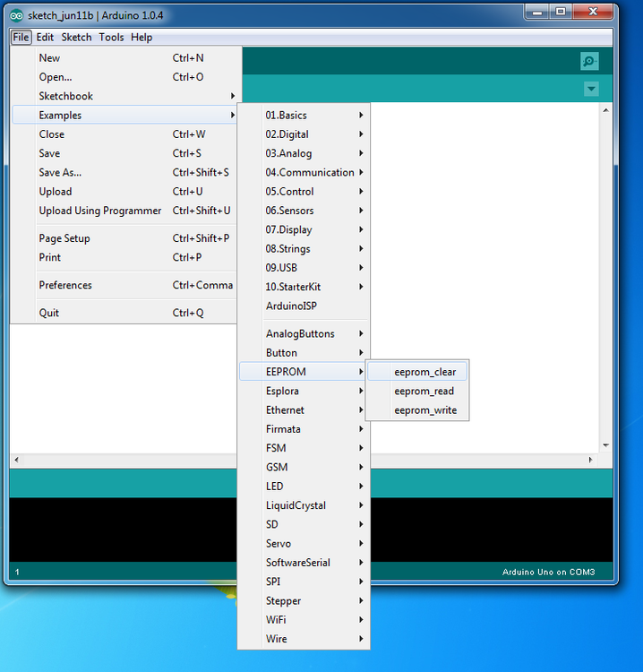Open the eeprom_write example
643x672 pixels.
click(417, 410)
